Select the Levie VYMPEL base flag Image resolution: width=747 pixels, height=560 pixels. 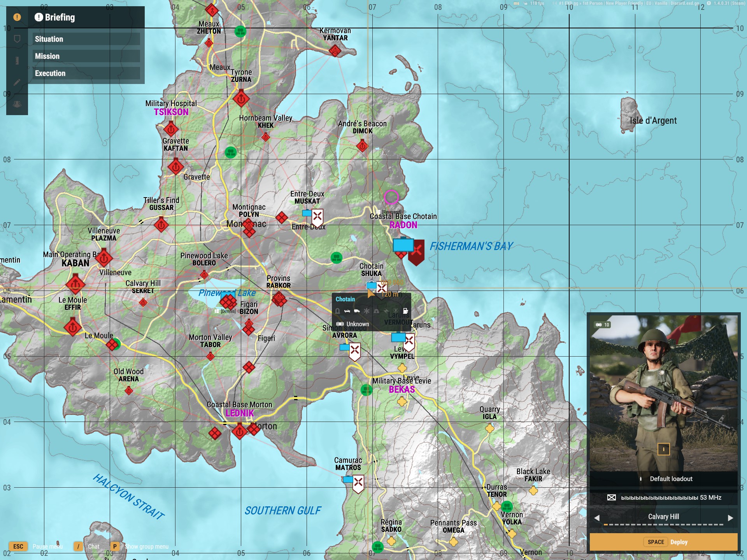tap(409, 342)
